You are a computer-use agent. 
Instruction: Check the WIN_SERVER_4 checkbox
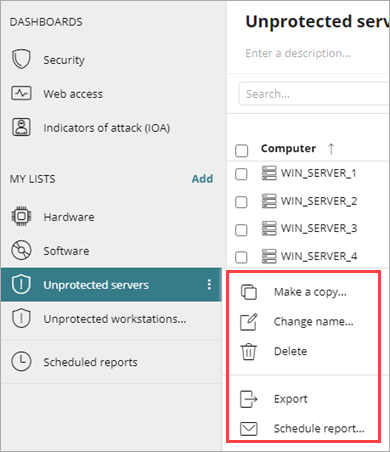coord(241,257)
